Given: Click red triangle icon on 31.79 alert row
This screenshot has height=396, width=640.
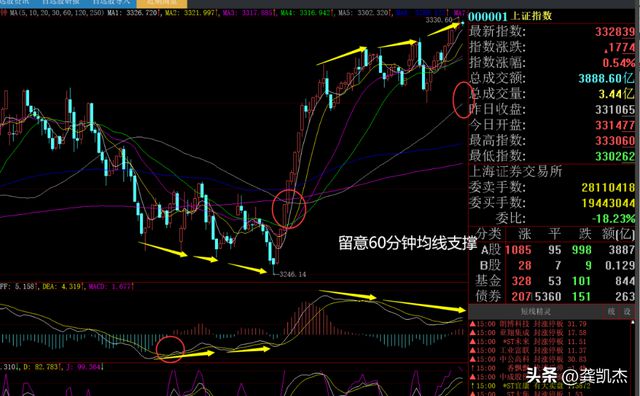Looking at the screenshot, I should pyautogui.click(x=472, y=324).
